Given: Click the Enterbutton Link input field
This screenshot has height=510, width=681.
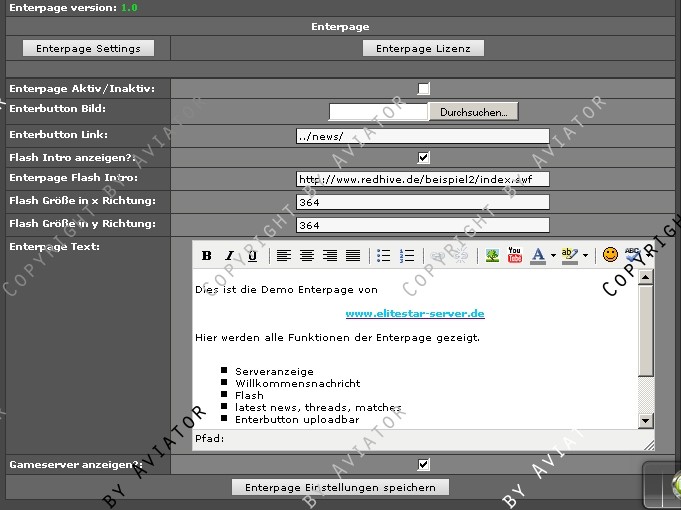Looking at the screenshot, I should [423, 136].
